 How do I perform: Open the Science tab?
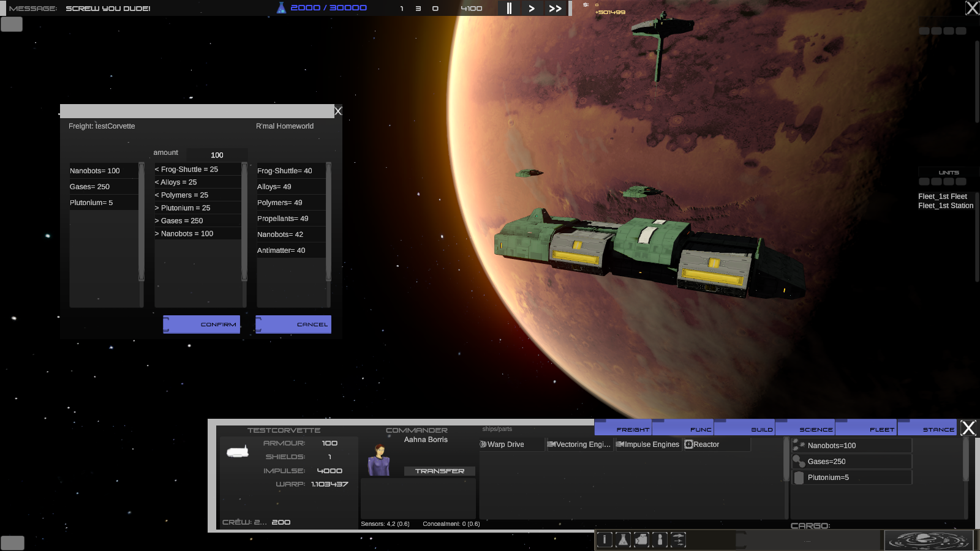pyautogui.click(x=805, y=427)
